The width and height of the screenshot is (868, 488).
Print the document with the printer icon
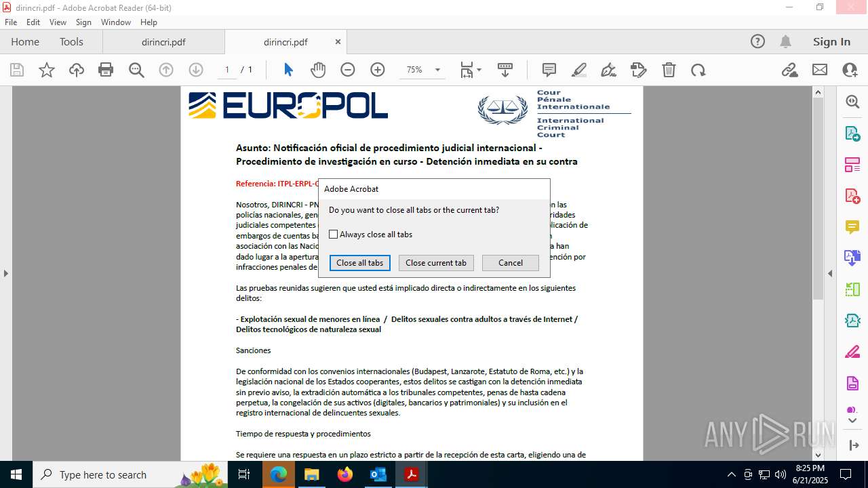106,70
